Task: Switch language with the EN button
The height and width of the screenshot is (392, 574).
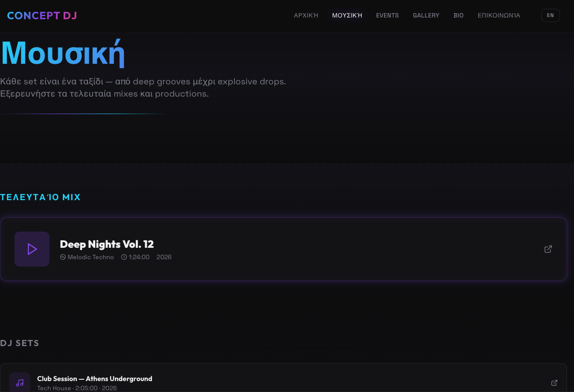Action: pos(550,15)
